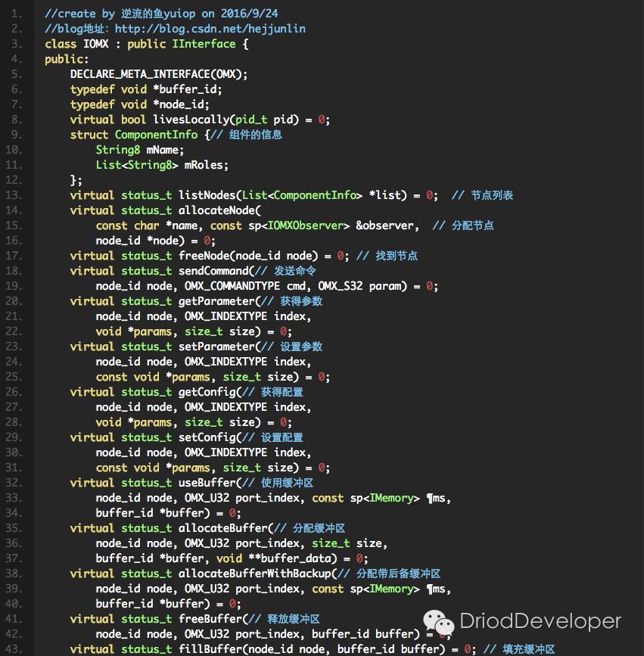Click 'setParameter(' function name
This screenshot has width=644, height=656.
click(219, 347)
